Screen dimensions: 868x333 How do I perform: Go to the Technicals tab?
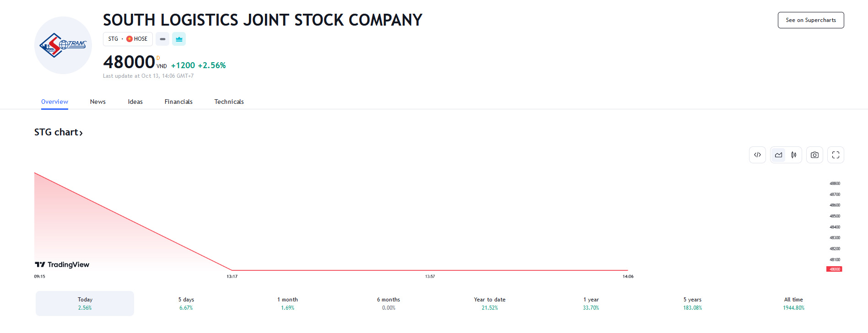[x=229, y=102]
